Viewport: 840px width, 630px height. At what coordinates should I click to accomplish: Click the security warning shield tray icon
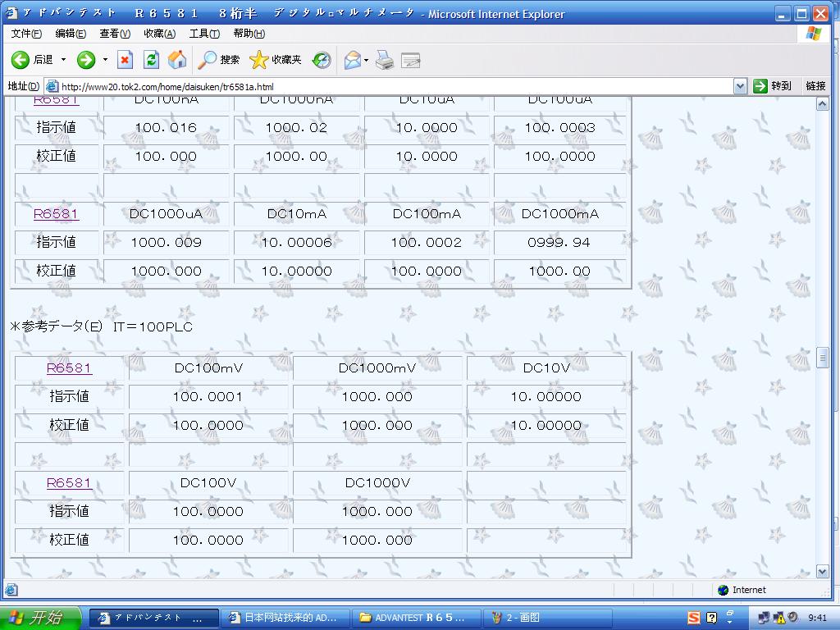(779, 618)
